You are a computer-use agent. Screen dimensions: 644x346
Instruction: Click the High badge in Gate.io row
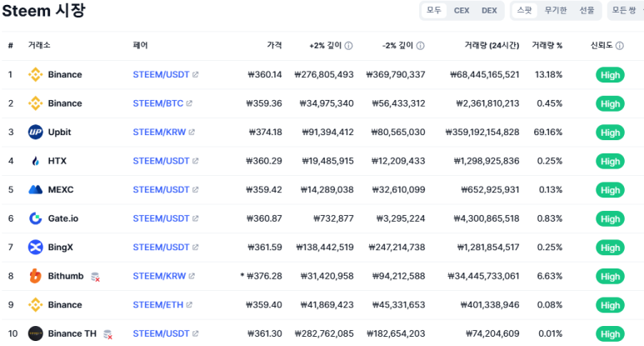click(x=610, y=218)
